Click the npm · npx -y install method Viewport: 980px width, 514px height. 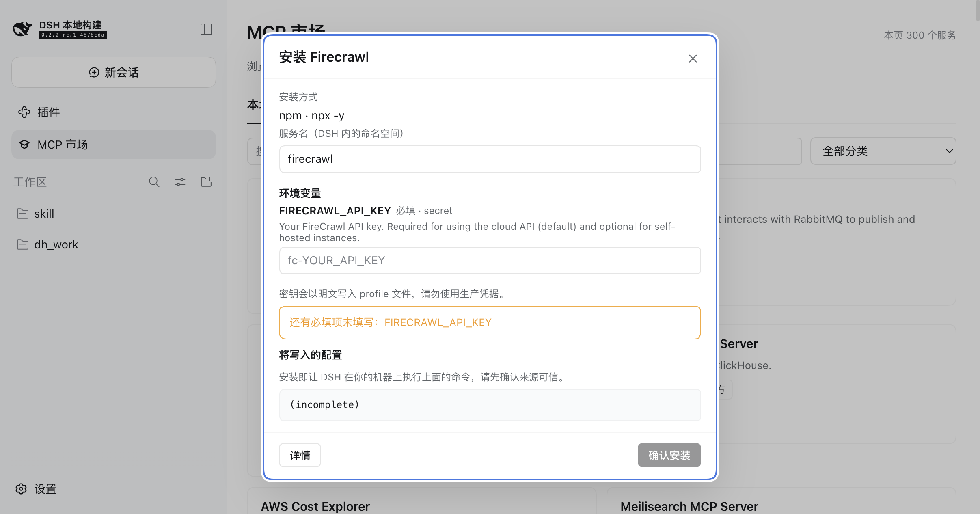pos(312,116)
